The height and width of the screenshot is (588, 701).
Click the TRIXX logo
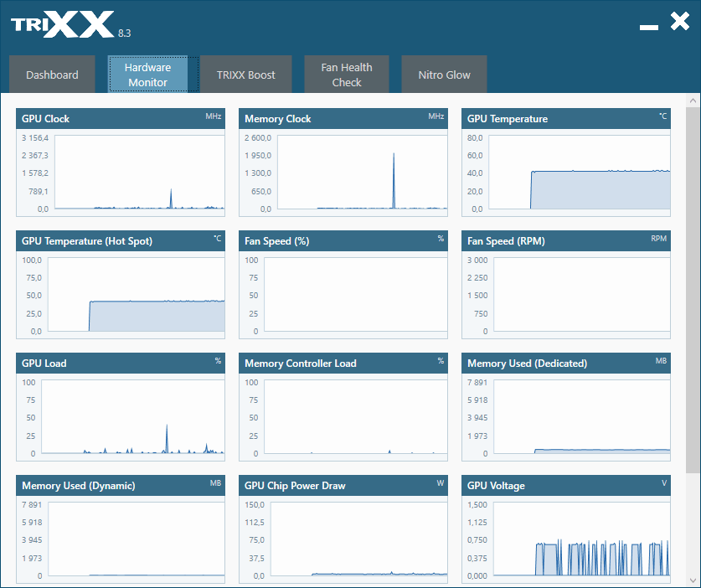click(63, 24)
